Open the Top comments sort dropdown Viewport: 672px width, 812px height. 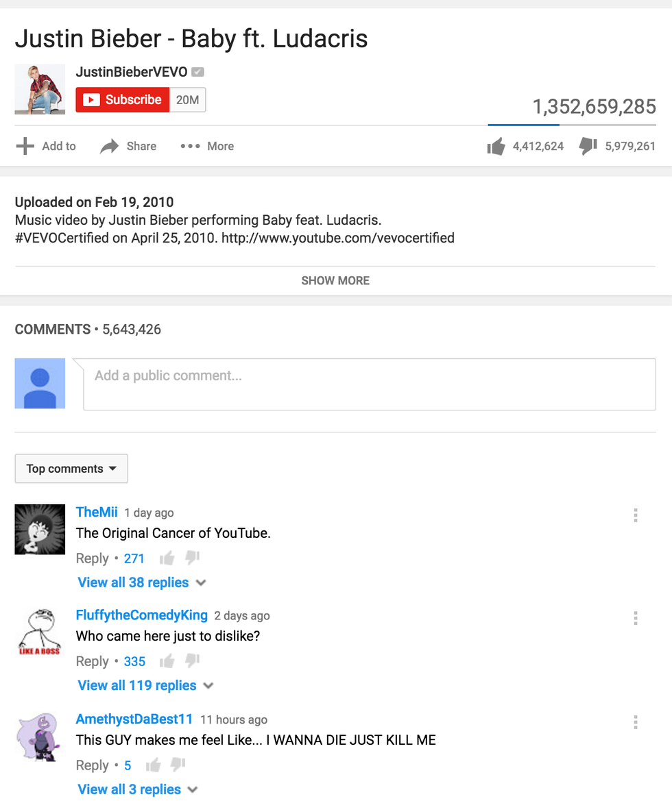(71, 469)
